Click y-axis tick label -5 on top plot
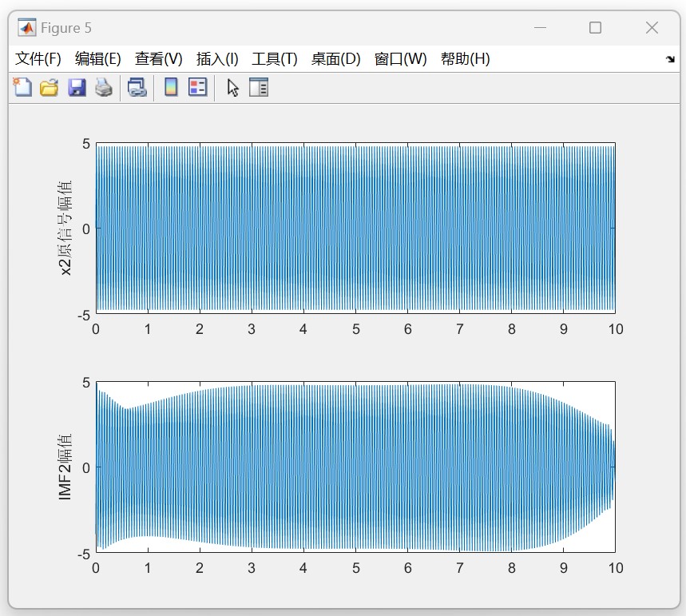This screenshot has width=686, height=616. click(84, 316)
